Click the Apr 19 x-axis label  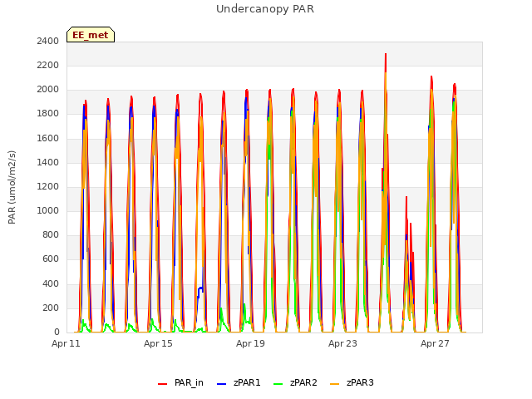click(250, 343)
